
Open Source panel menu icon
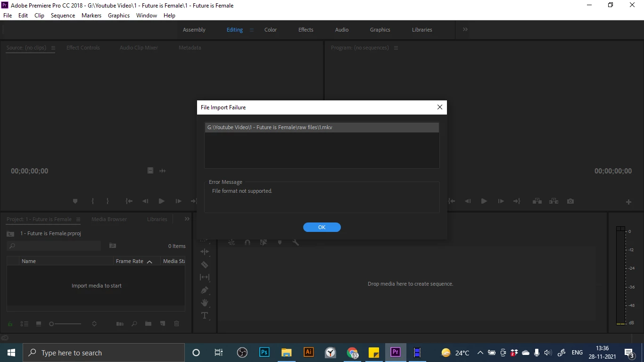pos(53,48)
